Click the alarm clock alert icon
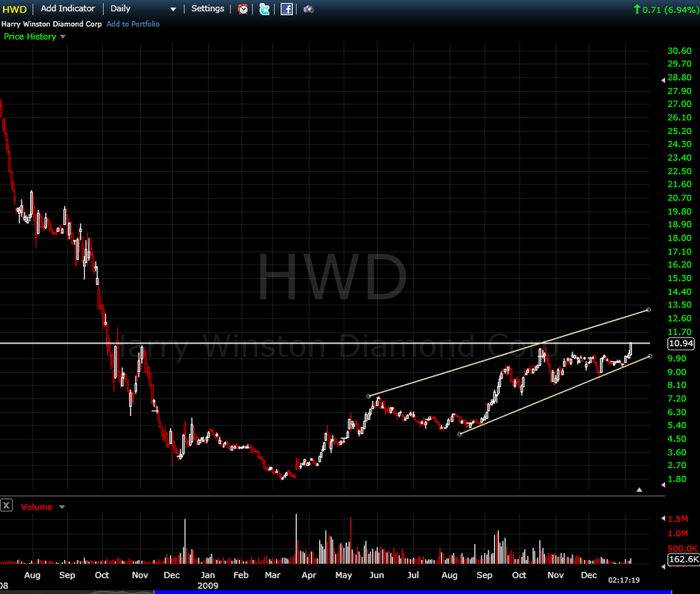This screenshot has width=700, height=594. point(243,9)
